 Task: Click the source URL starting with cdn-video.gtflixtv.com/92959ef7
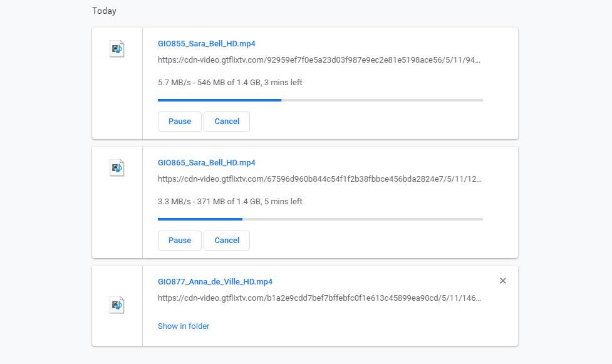[x=319, y=60]
